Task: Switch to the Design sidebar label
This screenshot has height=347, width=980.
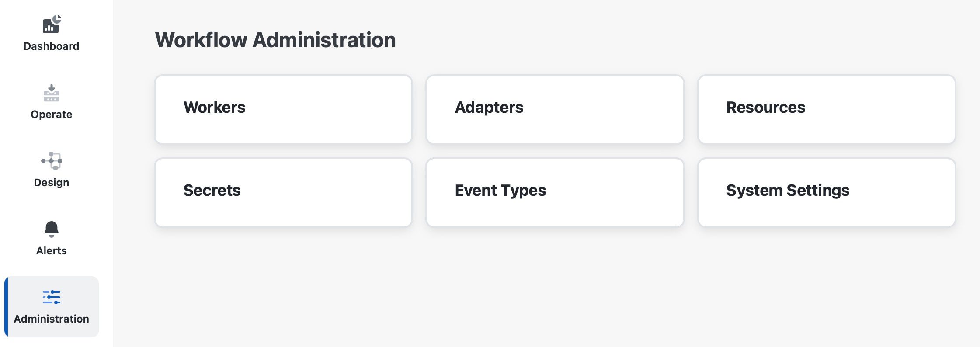Action: pos(52,183)
